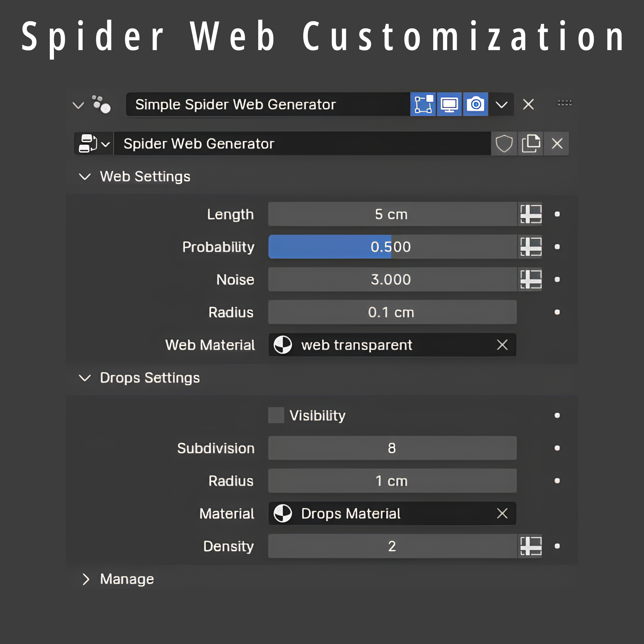Grab the modifier drag handle dots

[565, 103]
